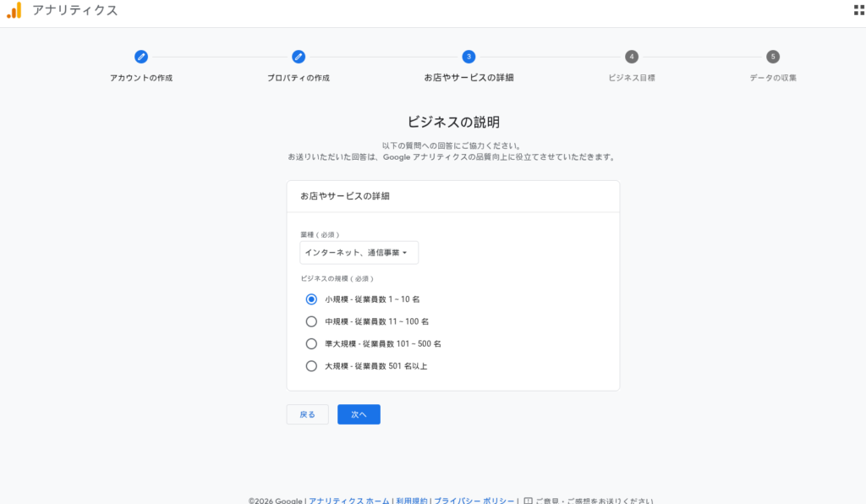
Task: Click the step 5 circle icon
Action: coord(773,57)
